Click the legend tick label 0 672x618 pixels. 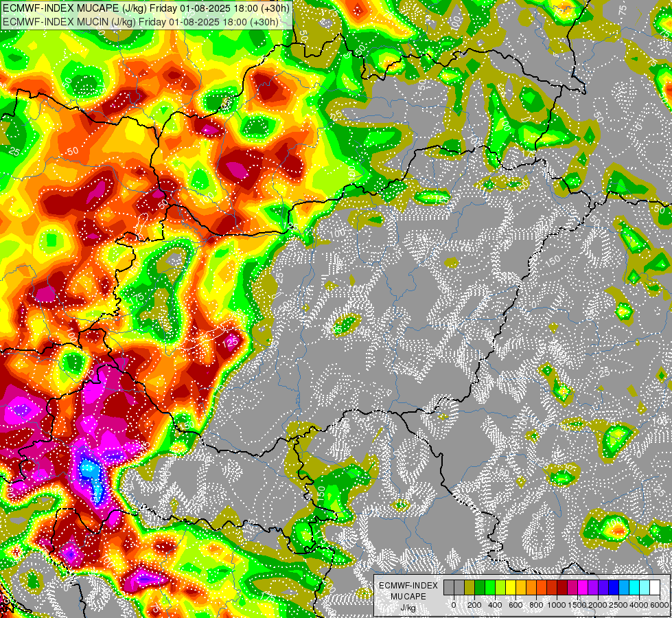454,605
